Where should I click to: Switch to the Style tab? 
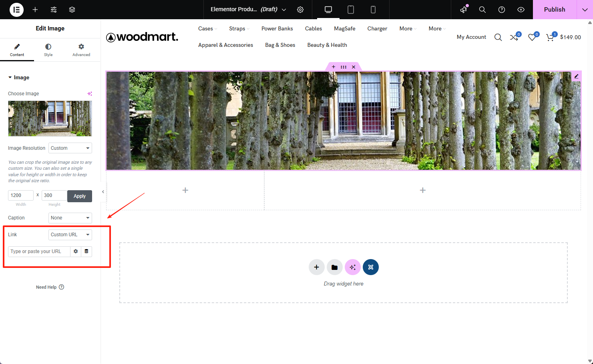pos(48,50)
